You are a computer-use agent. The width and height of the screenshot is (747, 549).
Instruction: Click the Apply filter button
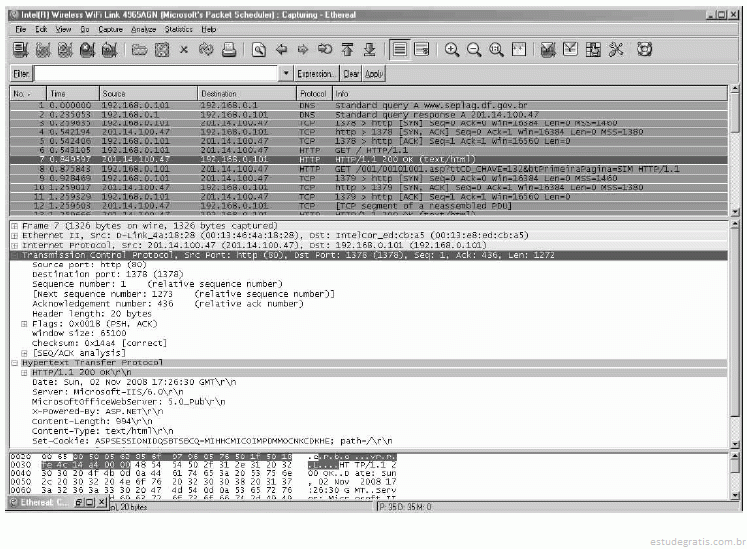pyautogui.click(x=374, y=74)
